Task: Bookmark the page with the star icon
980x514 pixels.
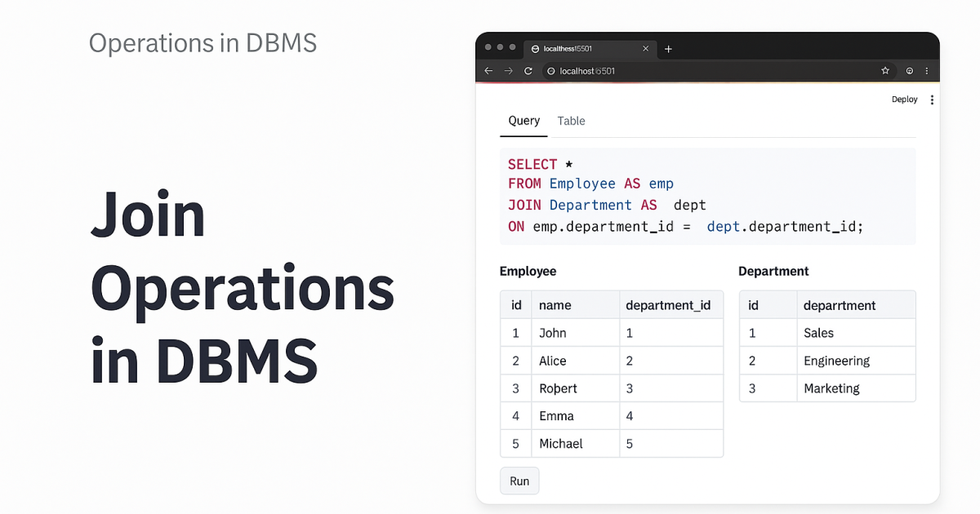Action: click(885, 71)
